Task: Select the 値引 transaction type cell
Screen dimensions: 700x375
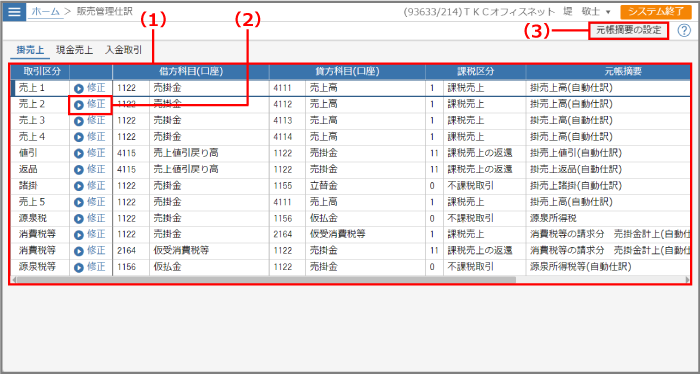Action: pos(40,153)
